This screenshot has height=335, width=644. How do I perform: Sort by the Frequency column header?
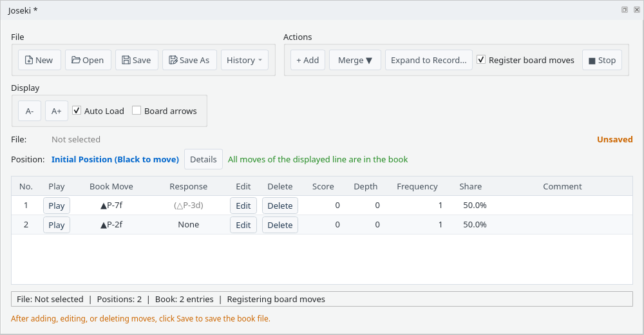point(417,186)
